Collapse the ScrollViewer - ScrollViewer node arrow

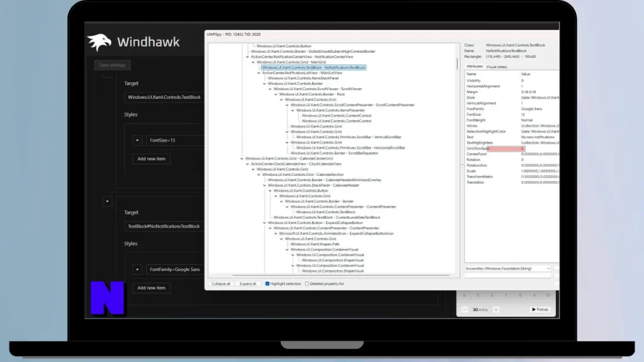pyautogui.click(x=270, y=89)
